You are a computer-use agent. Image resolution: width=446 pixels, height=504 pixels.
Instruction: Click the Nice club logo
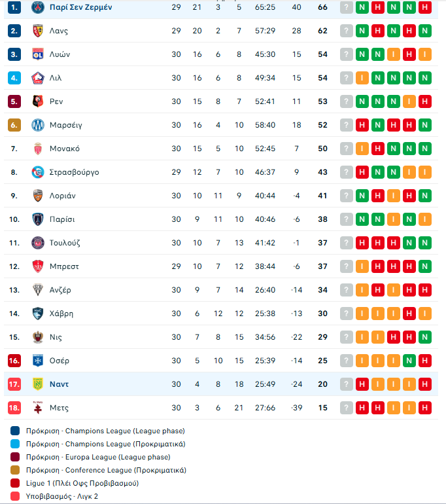click(37, 337)
